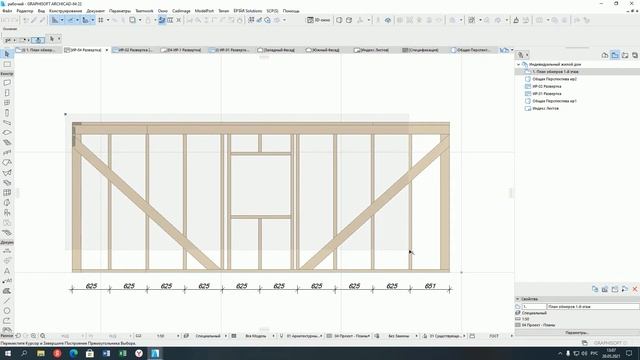Switch to the Индекс Листов tab
The width and height of the screenshot is (640, 360).
pos(371,50)
